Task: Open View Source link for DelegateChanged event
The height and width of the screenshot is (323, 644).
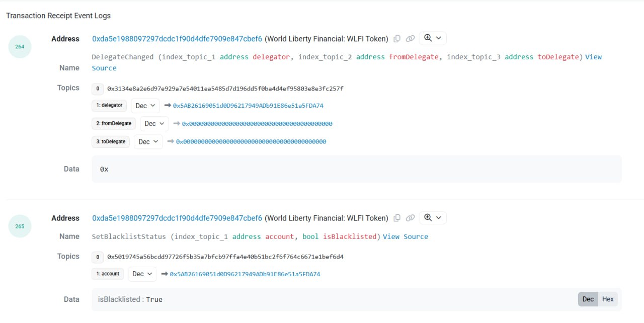Action: (x=593, y=57)
